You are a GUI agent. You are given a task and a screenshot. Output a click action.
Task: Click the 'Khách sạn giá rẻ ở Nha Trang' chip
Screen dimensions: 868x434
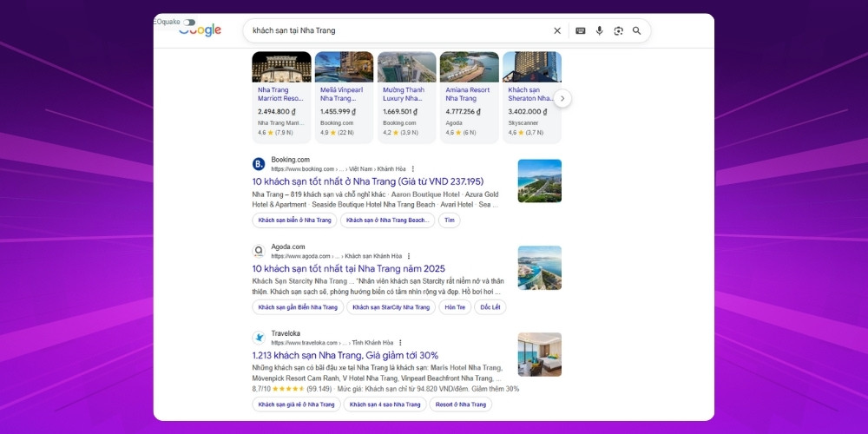(x=296, y=404)
